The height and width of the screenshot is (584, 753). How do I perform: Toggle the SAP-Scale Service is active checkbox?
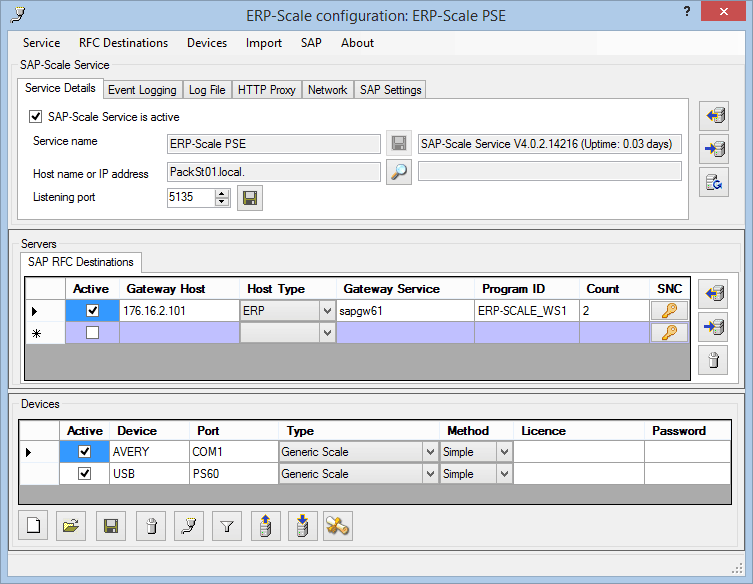tap(36, 117)
